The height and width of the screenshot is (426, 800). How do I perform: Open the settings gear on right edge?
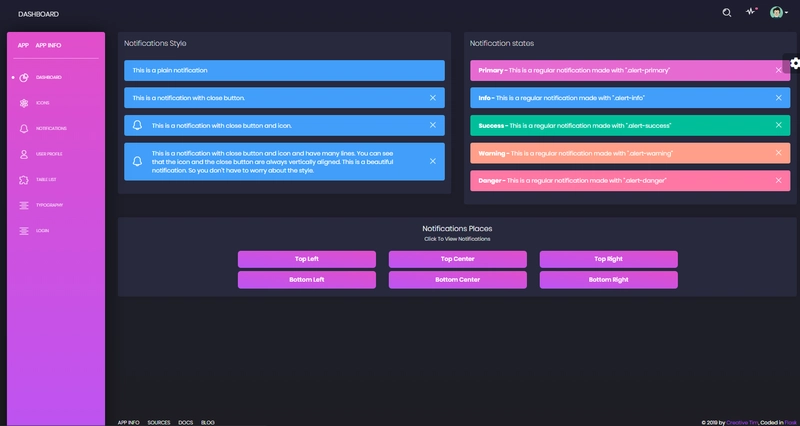794,63
